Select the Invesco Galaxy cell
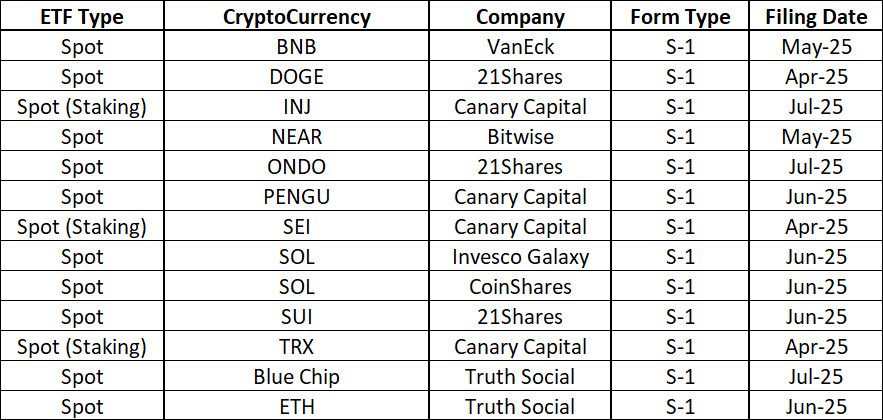 pos(520,257)
